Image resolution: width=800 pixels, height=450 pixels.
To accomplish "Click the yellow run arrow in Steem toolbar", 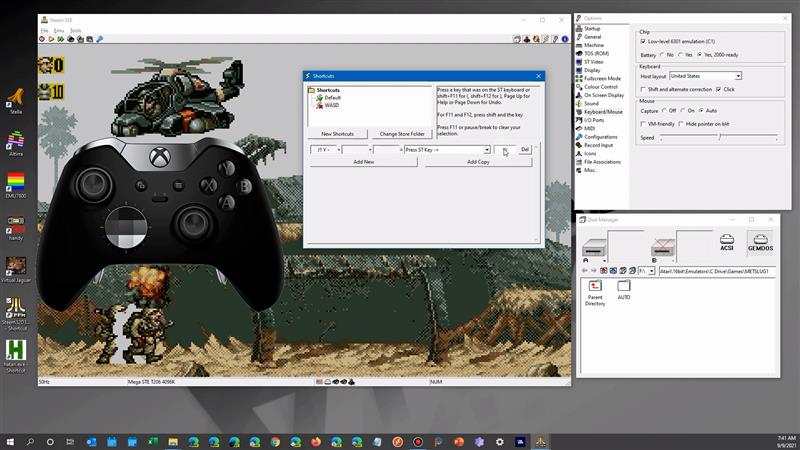I will pos(51,39).
